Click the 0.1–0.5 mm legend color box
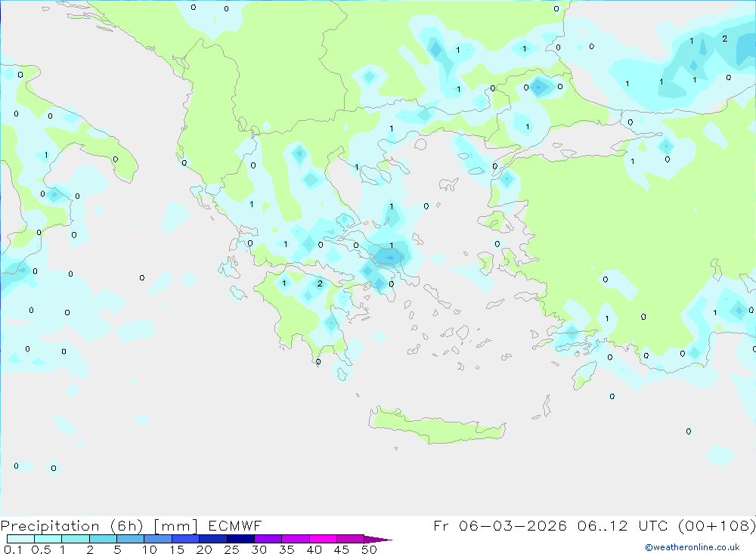The width and height of the screenshot is (756, 554). pos(20,539)
